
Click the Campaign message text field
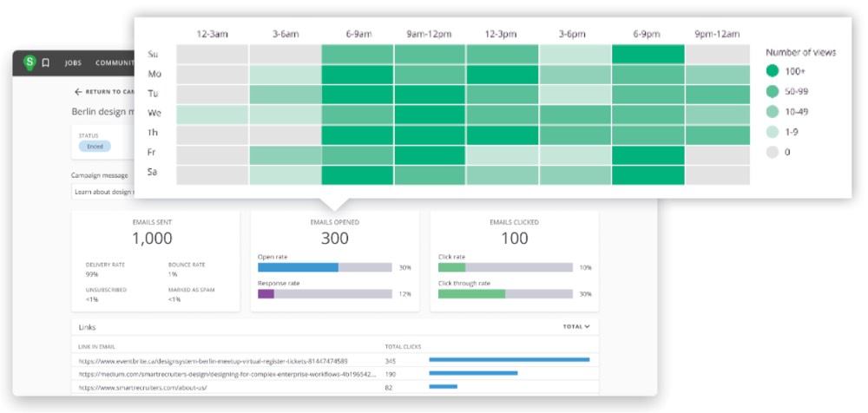tap(102, 192)
